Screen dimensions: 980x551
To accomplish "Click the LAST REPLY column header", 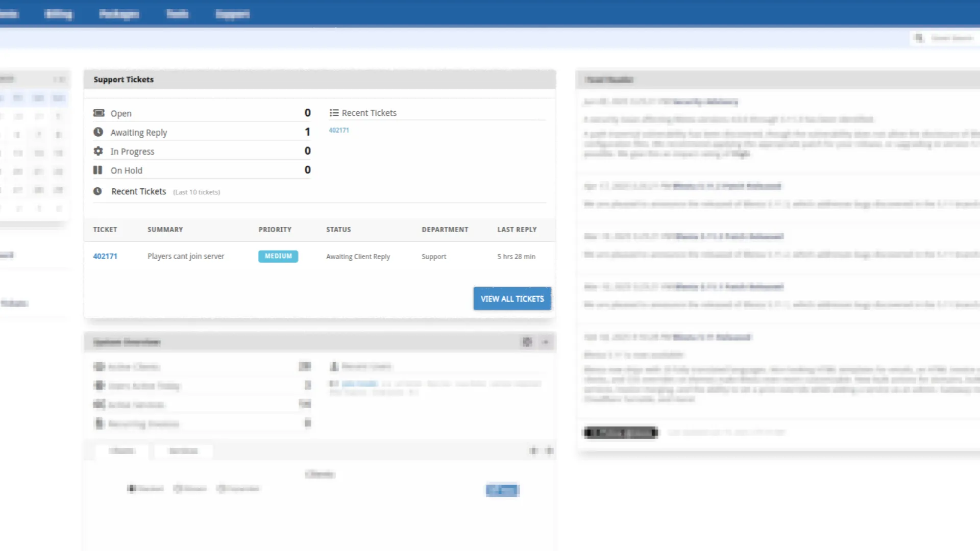I will click(517, 230).
